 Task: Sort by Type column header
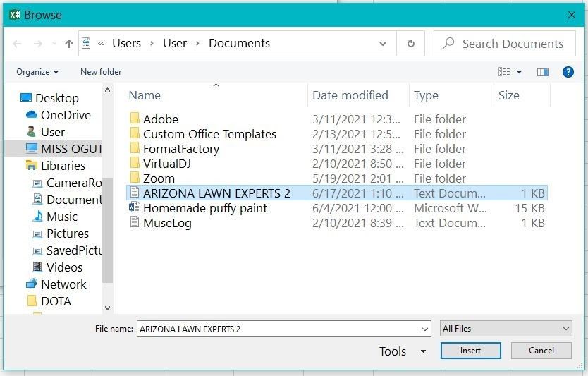(x=426, y=95)
